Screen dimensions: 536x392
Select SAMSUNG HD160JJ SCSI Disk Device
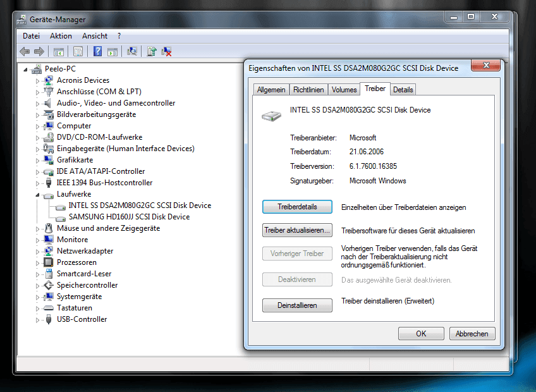[x=129, y=217]
